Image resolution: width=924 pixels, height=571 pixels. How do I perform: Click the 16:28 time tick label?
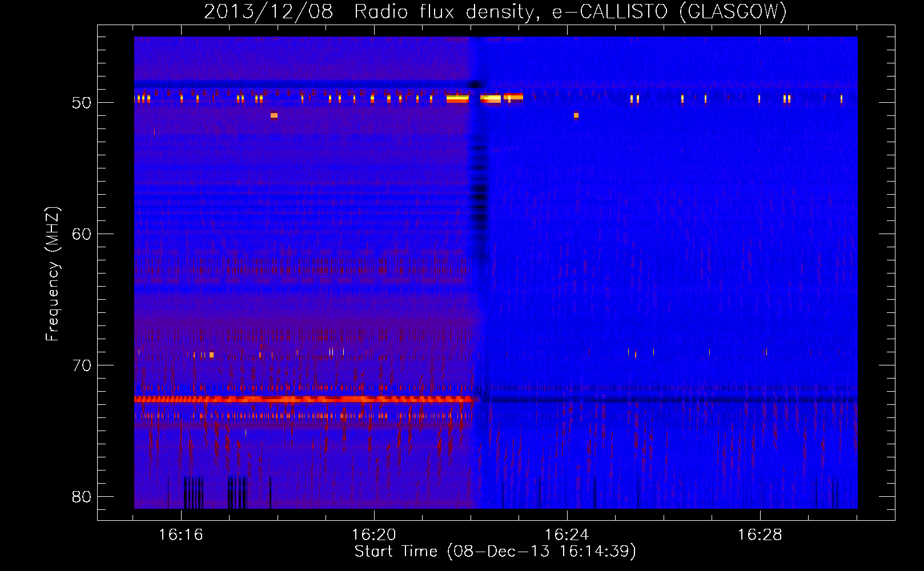tap(760, 535)
